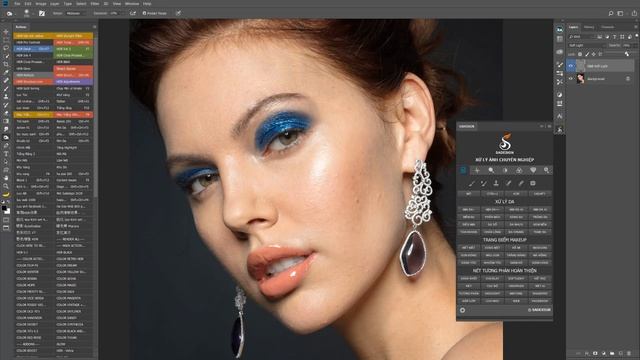
Task: Select the Clone Stamp tool
Action: click(6, 97)
